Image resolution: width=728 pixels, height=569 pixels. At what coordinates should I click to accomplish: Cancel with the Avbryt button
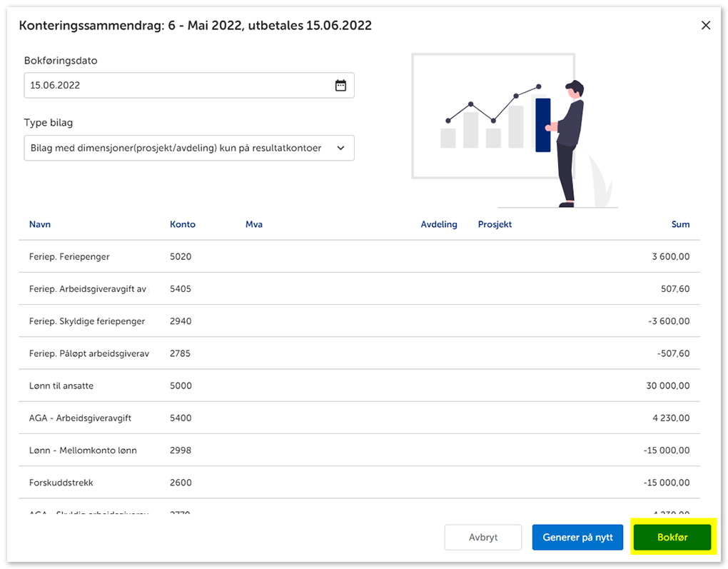483,538
